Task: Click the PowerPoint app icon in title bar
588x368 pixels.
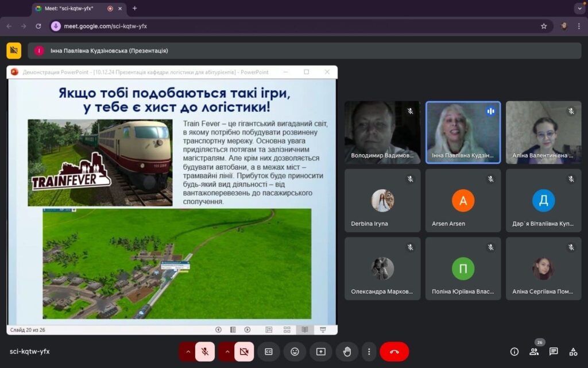Action: click(x=14, y=72)
